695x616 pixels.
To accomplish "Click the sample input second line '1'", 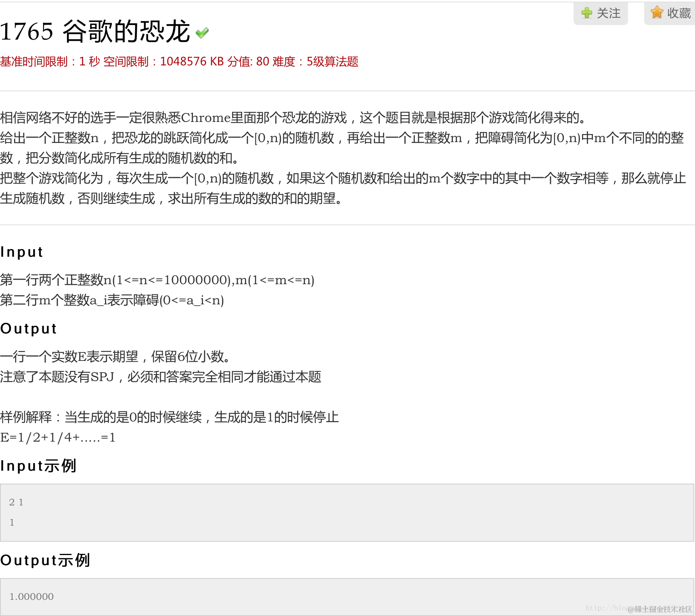I will (x=12, y=522).
